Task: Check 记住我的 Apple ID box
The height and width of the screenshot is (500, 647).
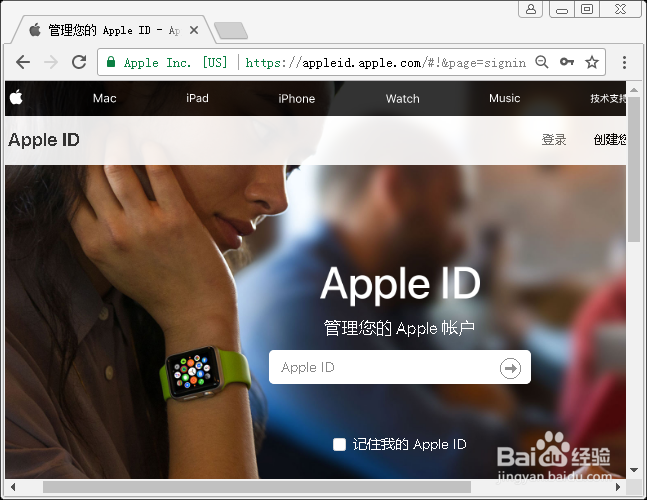Action: pyautogui.click(x=339, y=444)
